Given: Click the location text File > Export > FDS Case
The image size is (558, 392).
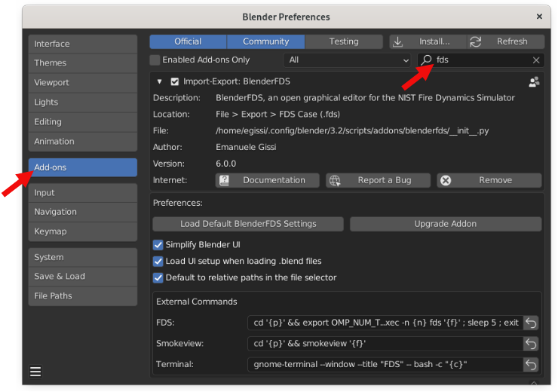Looking at the screenshot, I should (277, 115).
